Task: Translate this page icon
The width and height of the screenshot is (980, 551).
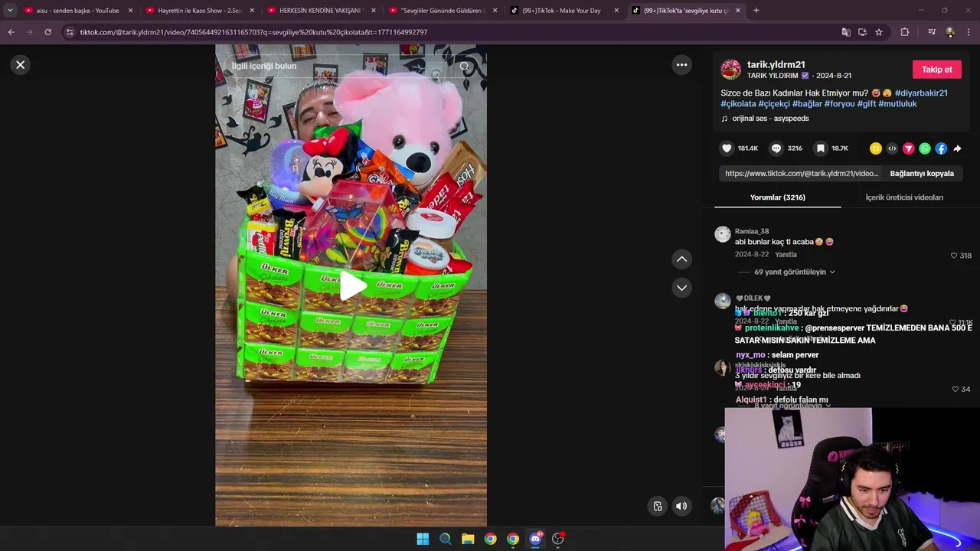Action: (x=846, y=32)
